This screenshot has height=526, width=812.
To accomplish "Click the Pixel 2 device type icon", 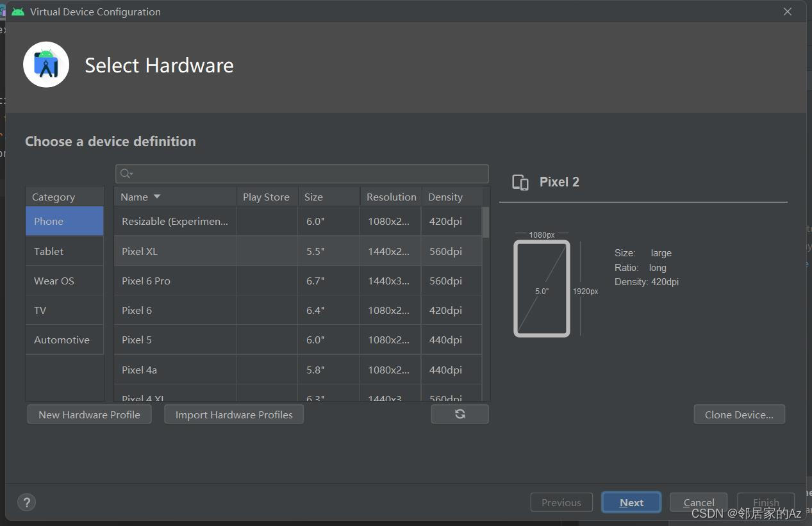I will tap(520, 183).
